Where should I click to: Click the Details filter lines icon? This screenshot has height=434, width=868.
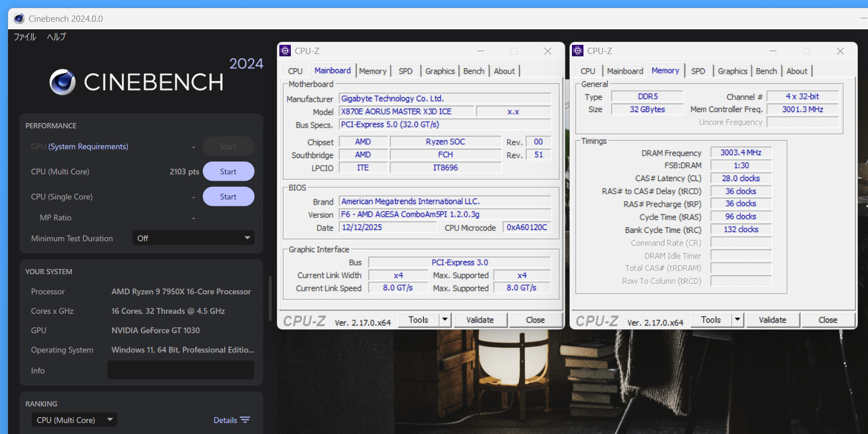point(245,420)
